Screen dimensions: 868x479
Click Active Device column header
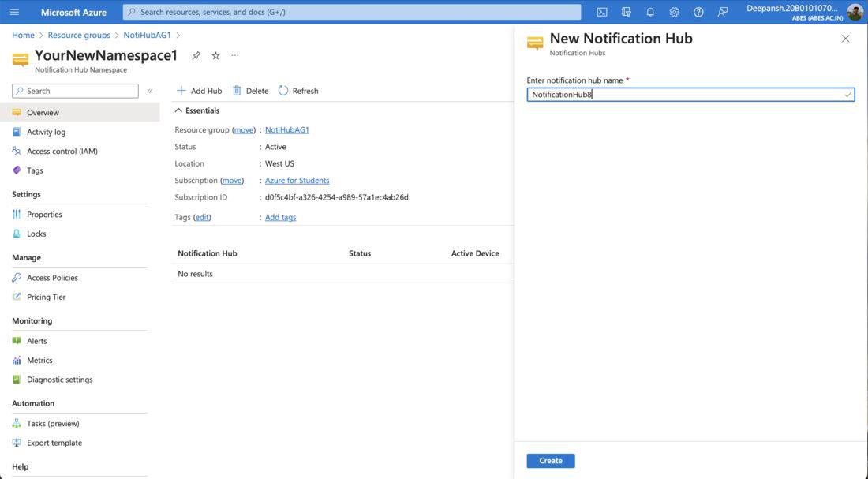tap(475, 253)
